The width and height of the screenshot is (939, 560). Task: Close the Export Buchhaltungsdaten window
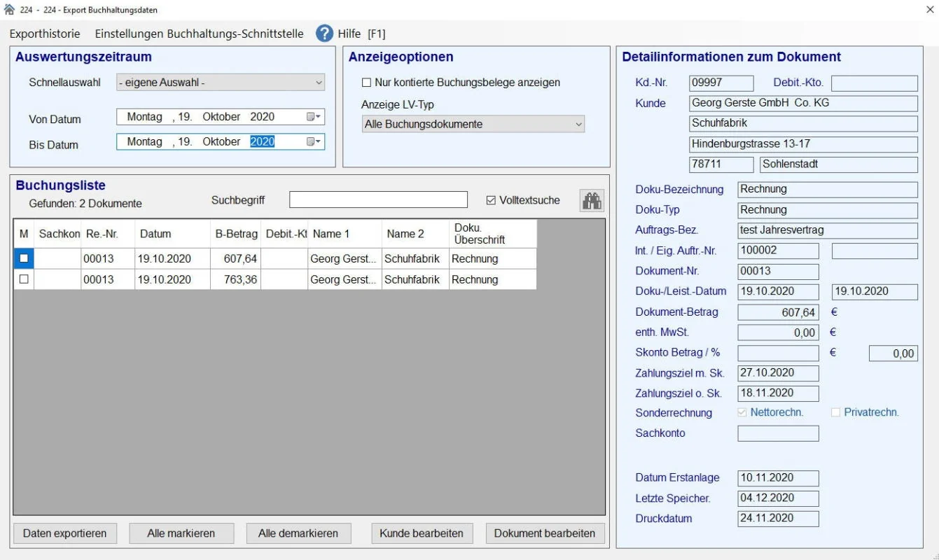click(x=928, y=10)
